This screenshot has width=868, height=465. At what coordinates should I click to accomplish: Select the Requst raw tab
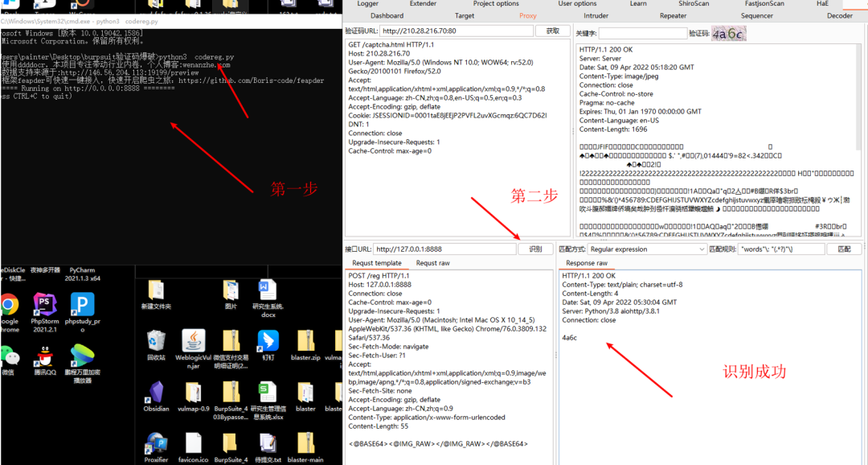coord(433,263)
